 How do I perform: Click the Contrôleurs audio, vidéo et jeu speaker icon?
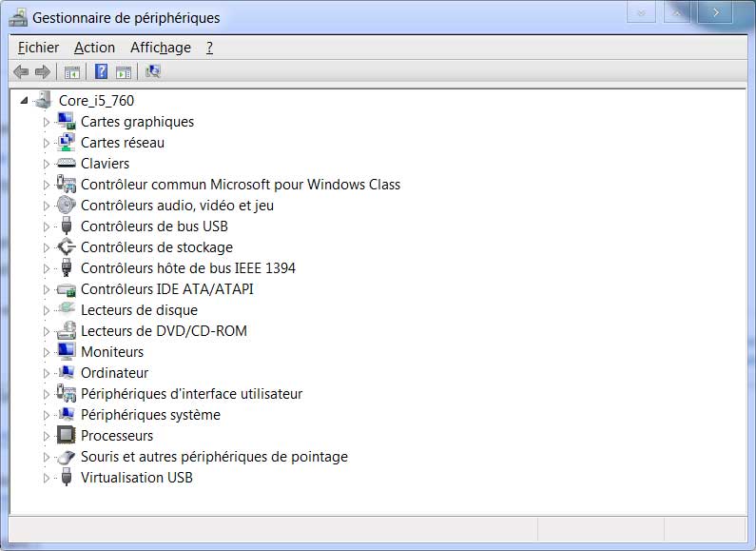[x=66, y=205]
